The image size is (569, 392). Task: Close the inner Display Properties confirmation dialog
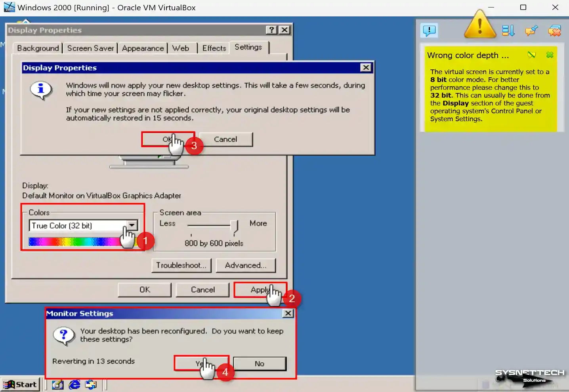click(x=366, y=67)
